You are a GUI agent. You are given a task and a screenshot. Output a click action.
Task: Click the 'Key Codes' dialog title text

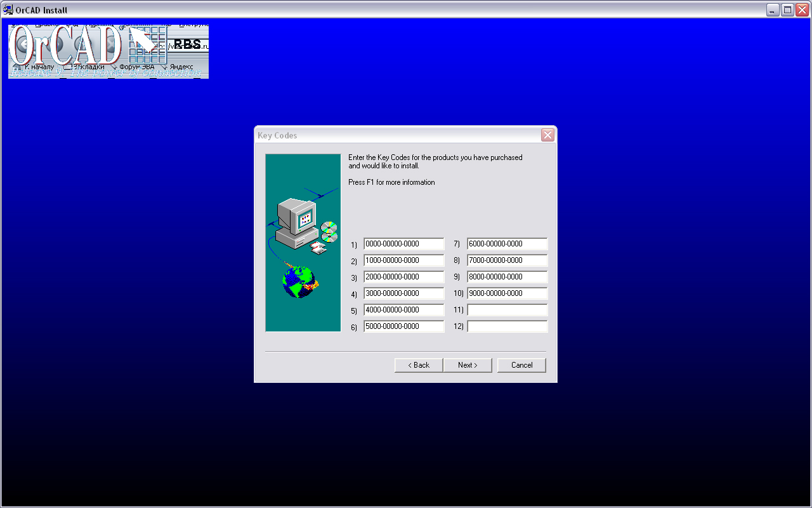point(277,135)
